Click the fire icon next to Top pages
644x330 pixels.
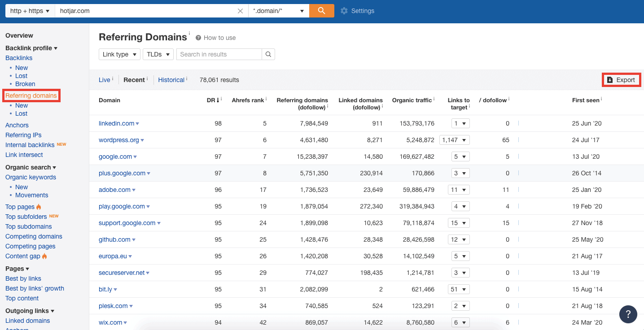(39, 207)
